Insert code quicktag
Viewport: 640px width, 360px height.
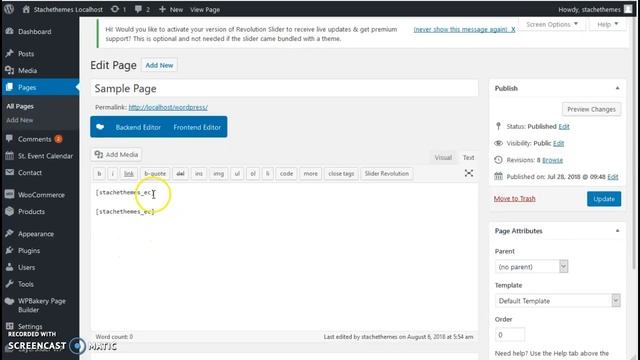click(x=286, y=173)
